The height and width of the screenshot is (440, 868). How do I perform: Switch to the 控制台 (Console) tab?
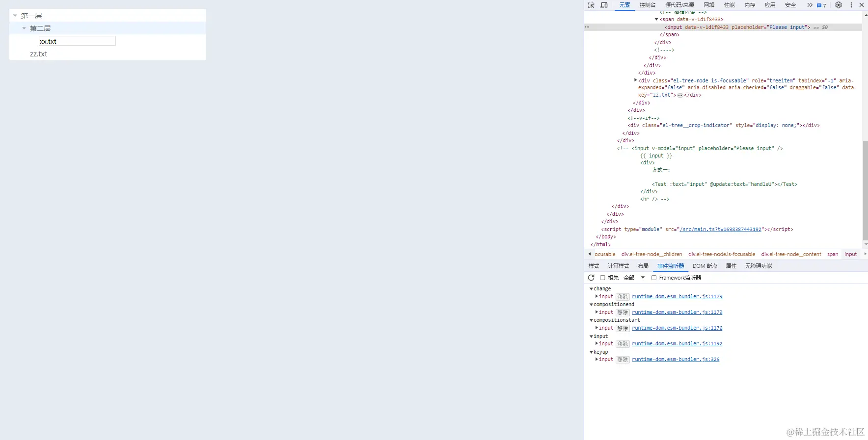[648, 5]
